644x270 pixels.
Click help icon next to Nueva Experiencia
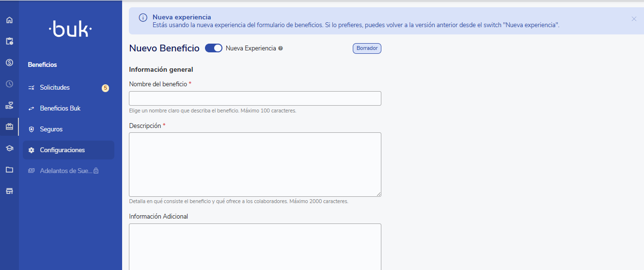pyautogui.click(x=281, y=48)
